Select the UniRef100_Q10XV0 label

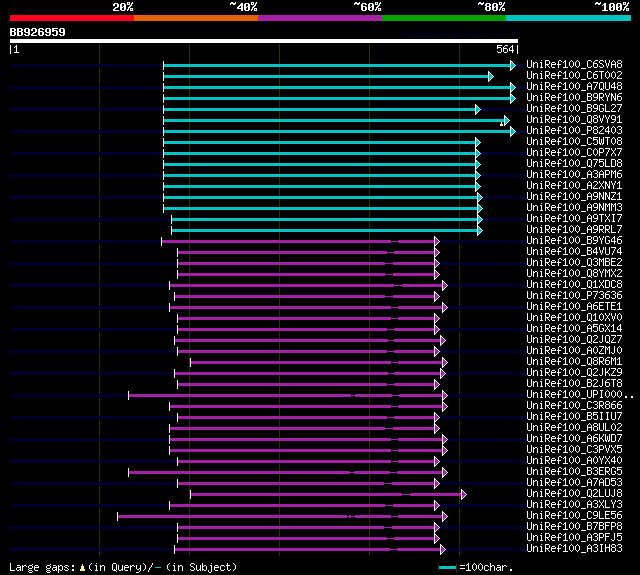[x=574, y=318]
